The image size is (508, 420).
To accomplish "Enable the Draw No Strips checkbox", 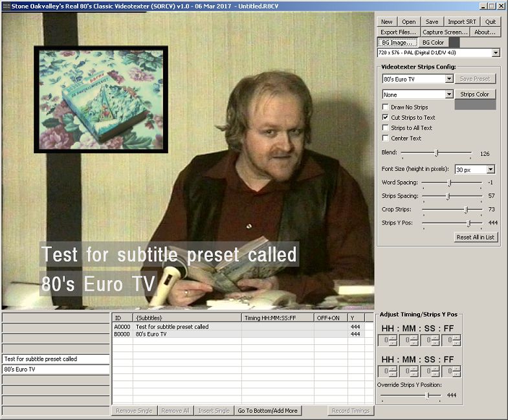I will [386, 107].
